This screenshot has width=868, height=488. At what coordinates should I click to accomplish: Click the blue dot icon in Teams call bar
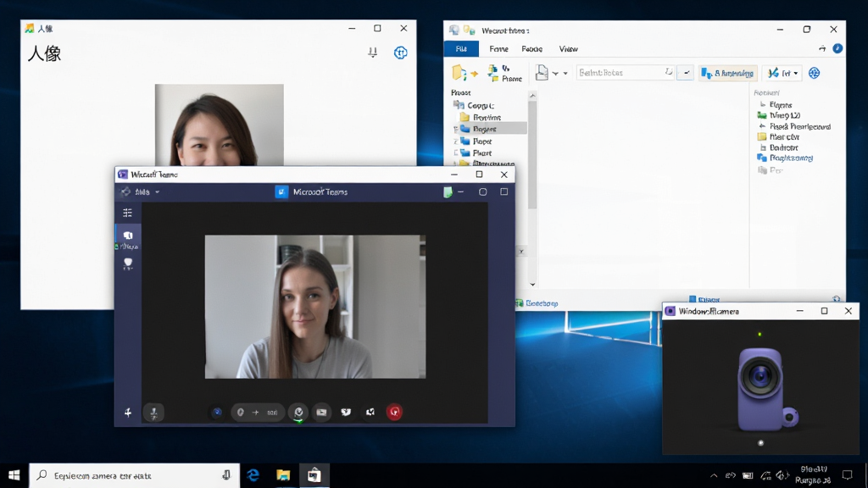[217, 412]
